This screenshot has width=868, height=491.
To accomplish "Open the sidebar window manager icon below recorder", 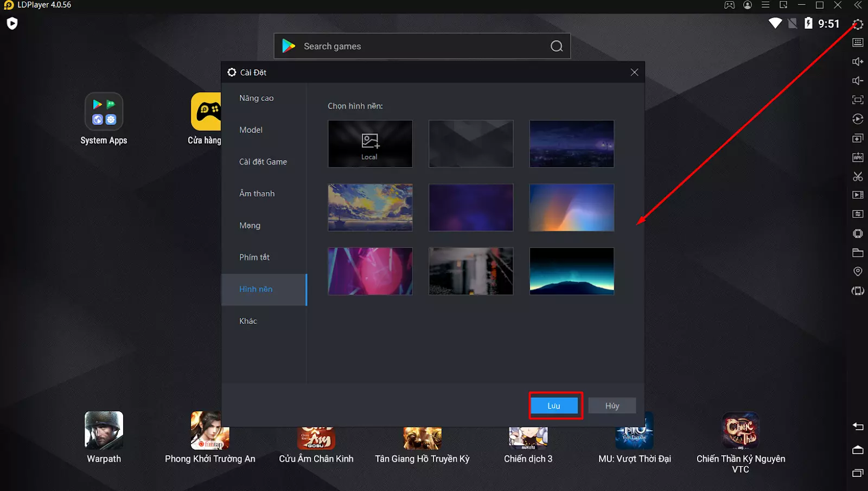I will pyautogui.click(x=858, y=214).
